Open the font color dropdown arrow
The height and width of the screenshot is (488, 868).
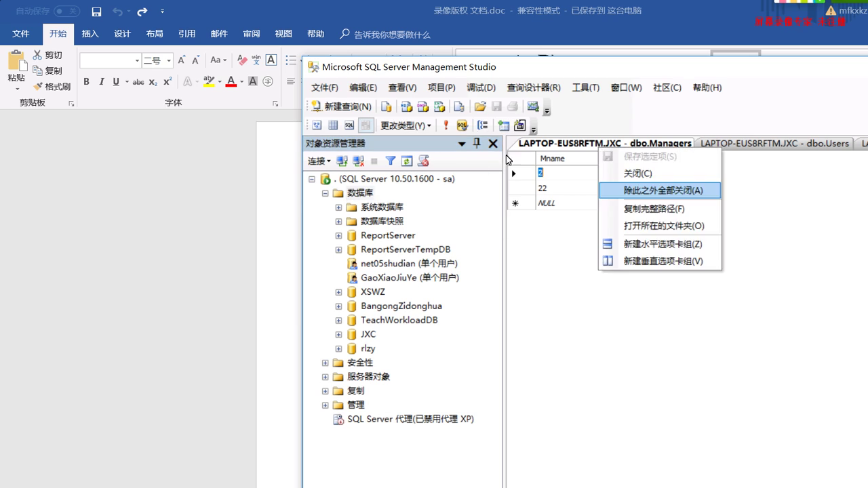click(x=241, y=82)
